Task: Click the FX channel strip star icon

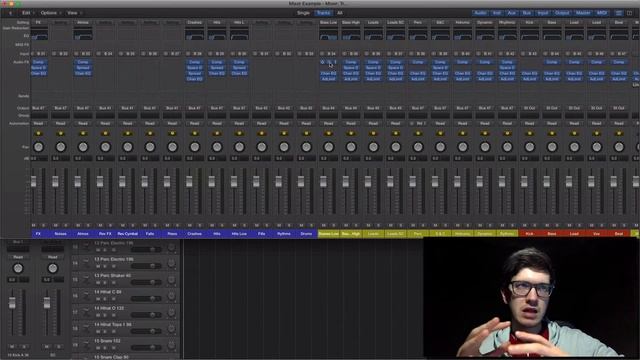Action: (x=38, y=133)
